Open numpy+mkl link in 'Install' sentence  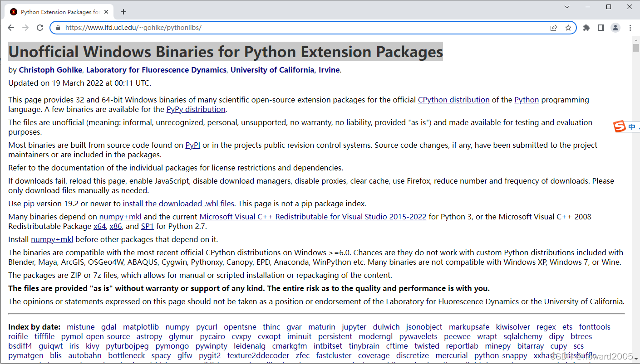(x=52, y=239)
